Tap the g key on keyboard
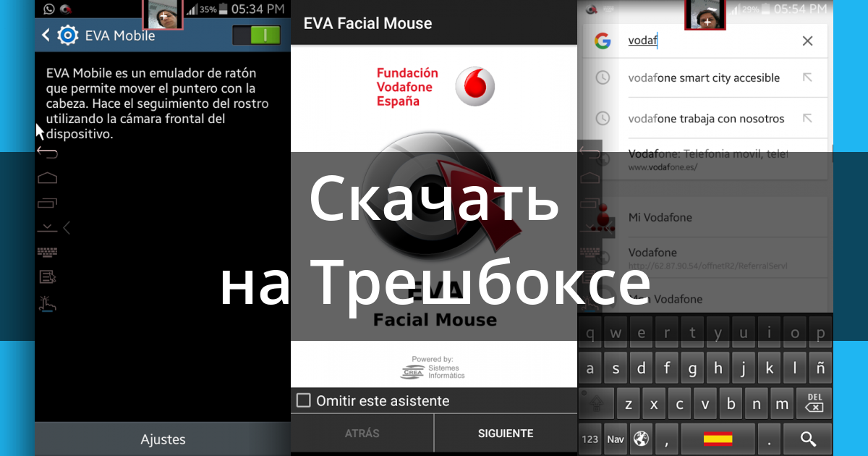 pos(693,368)
